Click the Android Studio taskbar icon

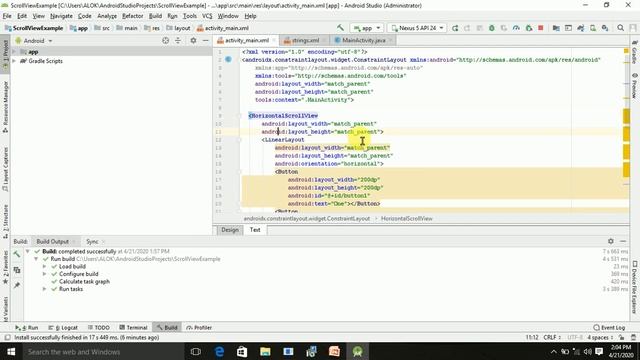point(358,351)
